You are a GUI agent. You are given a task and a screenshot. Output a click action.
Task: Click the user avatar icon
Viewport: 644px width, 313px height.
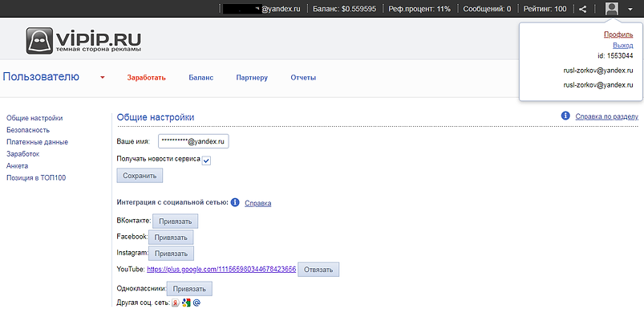tap(612, 8)
